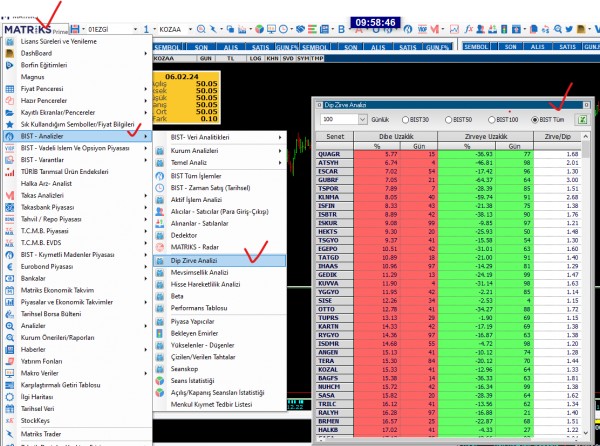The image size is (600, 446).
Task: Click the Tarihsel Veri calendar icon
Action: tap(10, 409)
